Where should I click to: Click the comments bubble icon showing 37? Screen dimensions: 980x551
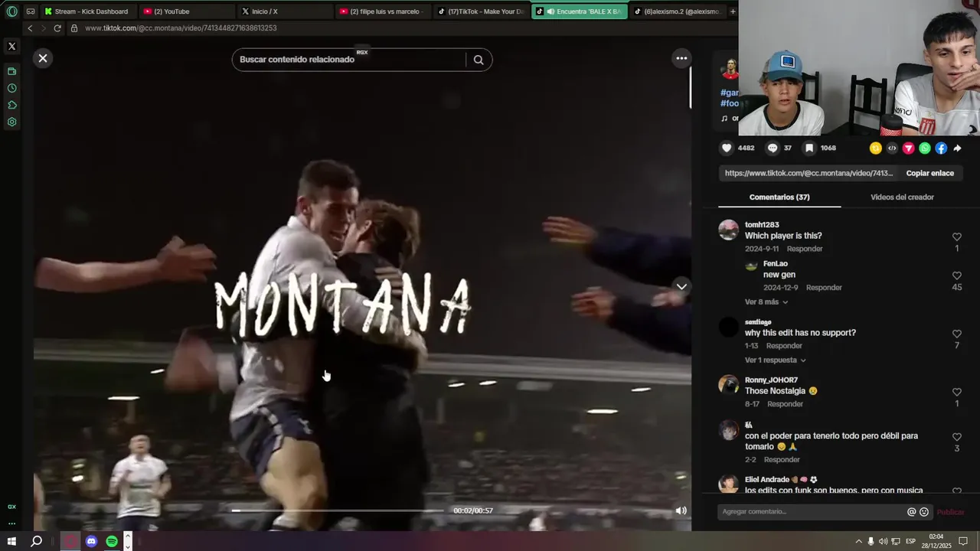pyautogui.click(x=773, y=148)
